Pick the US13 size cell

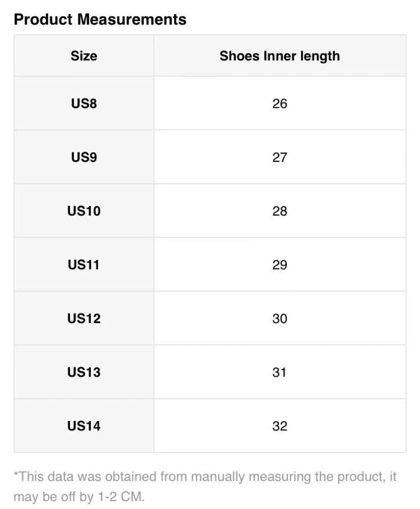pos(84,372)
